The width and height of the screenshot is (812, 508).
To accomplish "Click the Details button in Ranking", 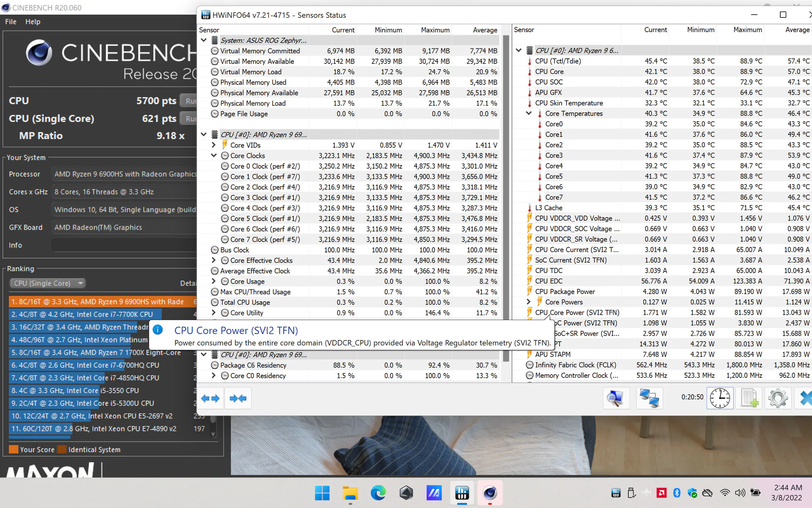I will point(188,283).
